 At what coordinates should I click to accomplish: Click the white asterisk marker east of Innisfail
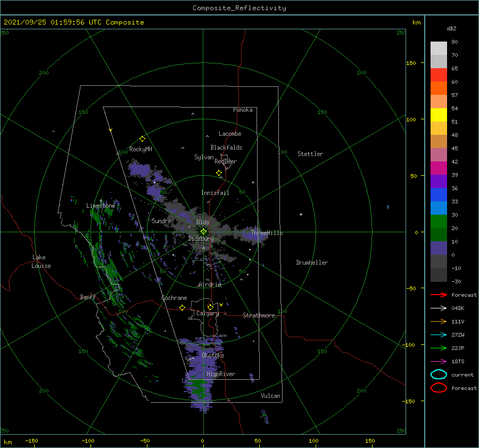[x=253, y=183]
